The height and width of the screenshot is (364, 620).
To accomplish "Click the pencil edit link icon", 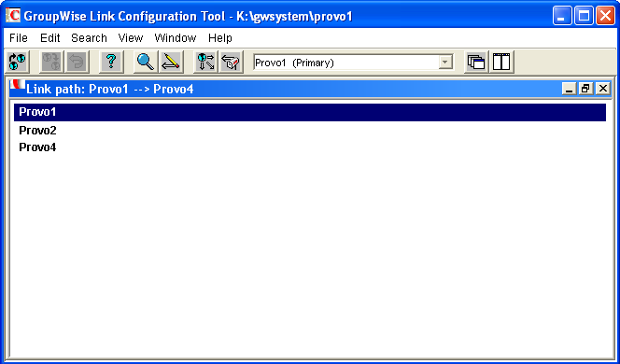I will pyautogui.click(x=171, y=62).
